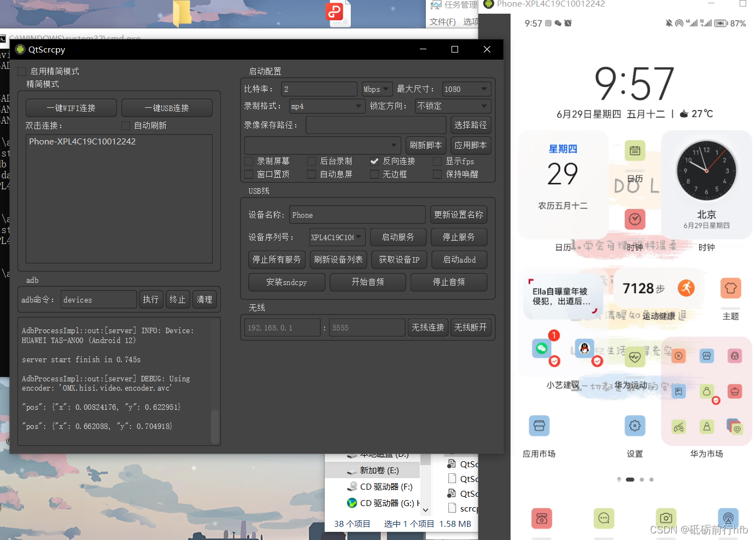Tap the calendar widget showing 星期四 29
The width and height of the screenshot is (756, 540).
pyautogui.click(x=563, y=175)
